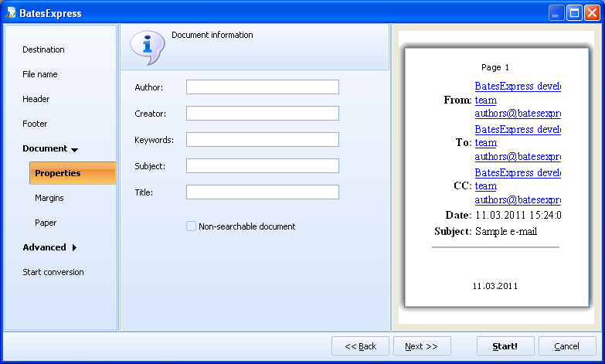605x364 pixels.
Task: Go to the File name page
Action: point(39,74)
